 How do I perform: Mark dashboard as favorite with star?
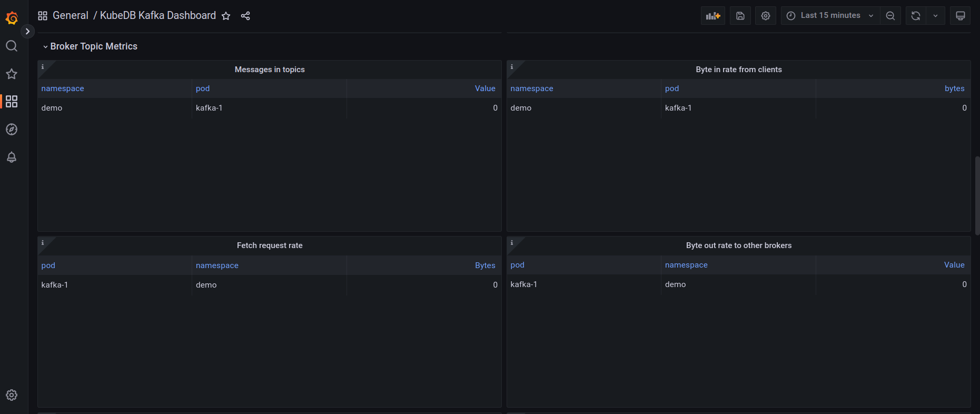(226, 16)
